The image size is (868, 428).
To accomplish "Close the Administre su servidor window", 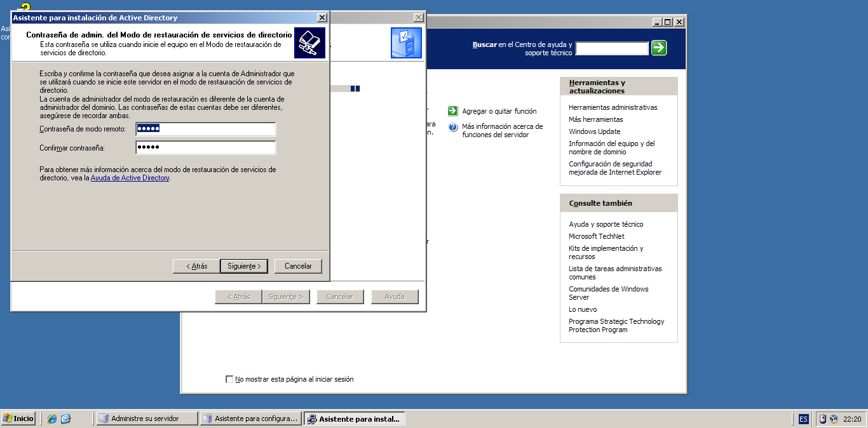I will pyautogui.click(x=679, y=22).
